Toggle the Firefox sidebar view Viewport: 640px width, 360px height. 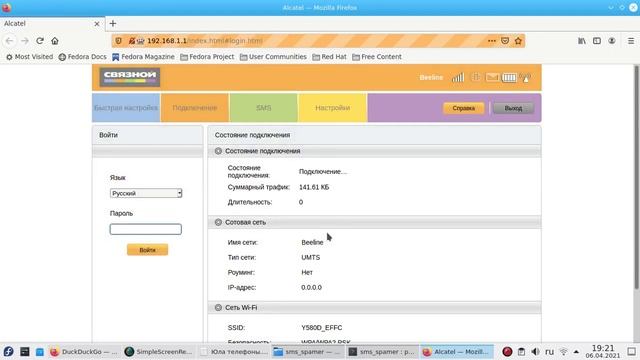click(x=597, y=41)
